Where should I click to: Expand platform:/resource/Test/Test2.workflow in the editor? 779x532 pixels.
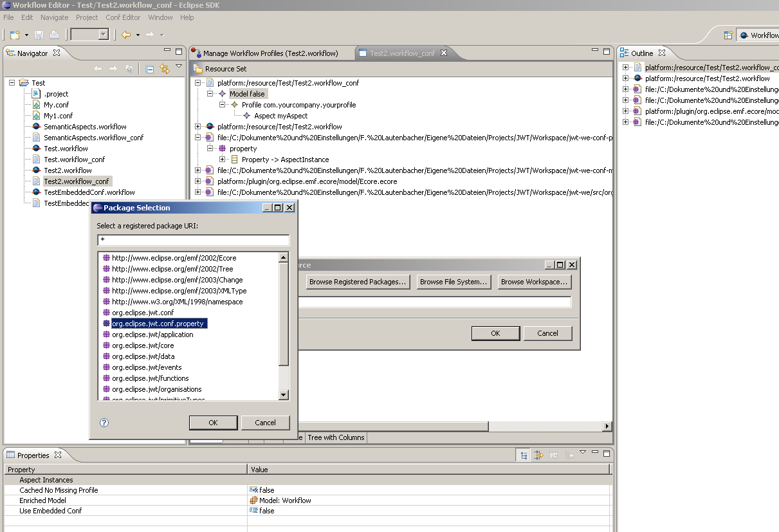198,127
